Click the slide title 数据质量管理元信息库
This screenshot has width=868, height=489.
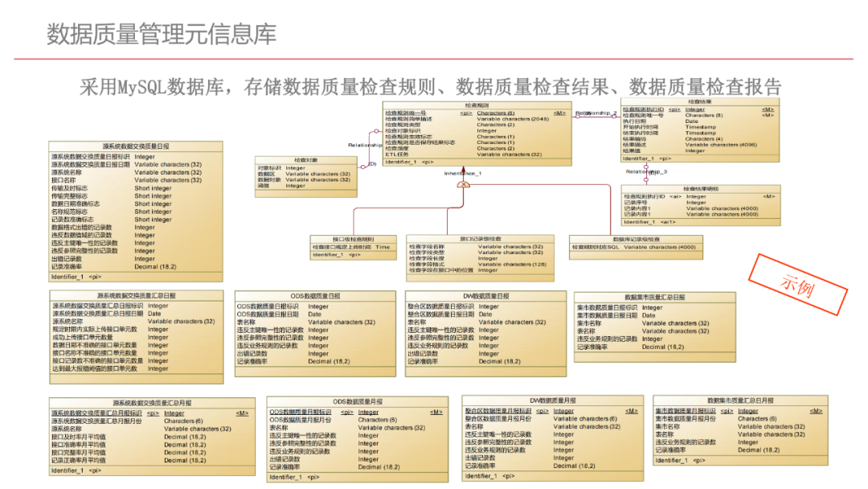tap(161, 34)
